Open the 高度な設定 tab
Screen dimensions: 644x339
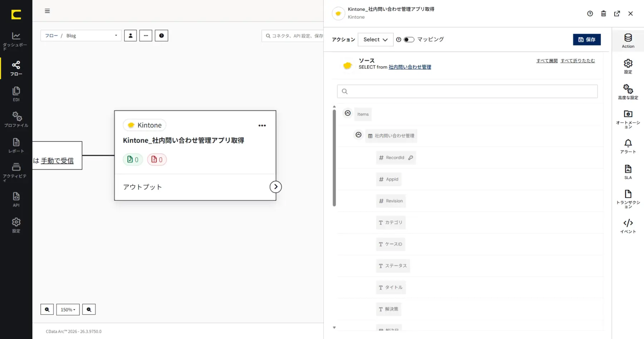(x=628, y=92)
